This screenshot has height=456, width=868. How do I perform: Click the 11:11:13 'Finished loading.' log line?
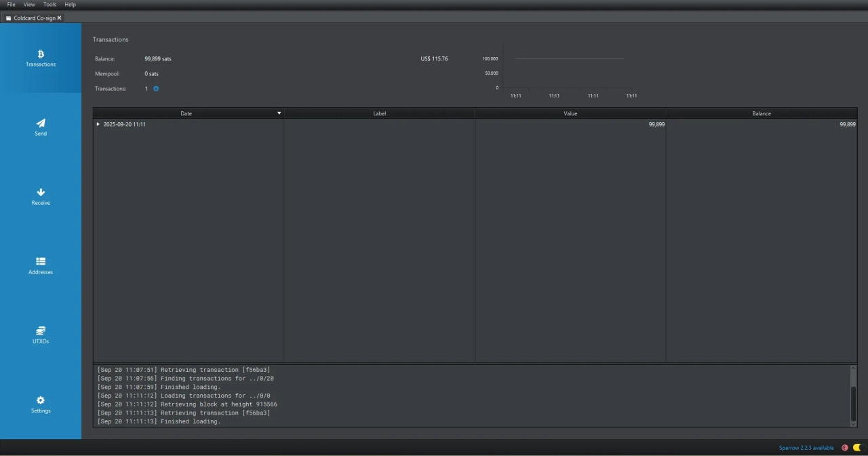159,421
